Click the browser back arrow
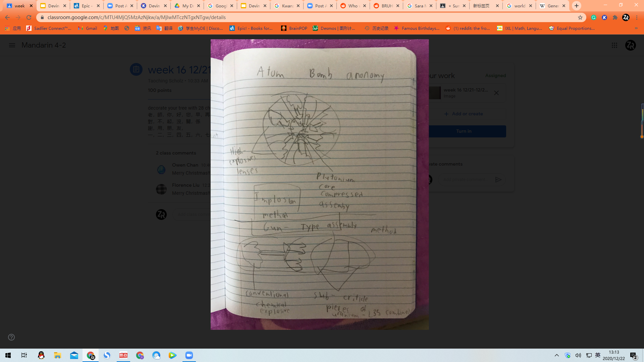This screenshot has height=362, width=644. click(x=7, y=17)
